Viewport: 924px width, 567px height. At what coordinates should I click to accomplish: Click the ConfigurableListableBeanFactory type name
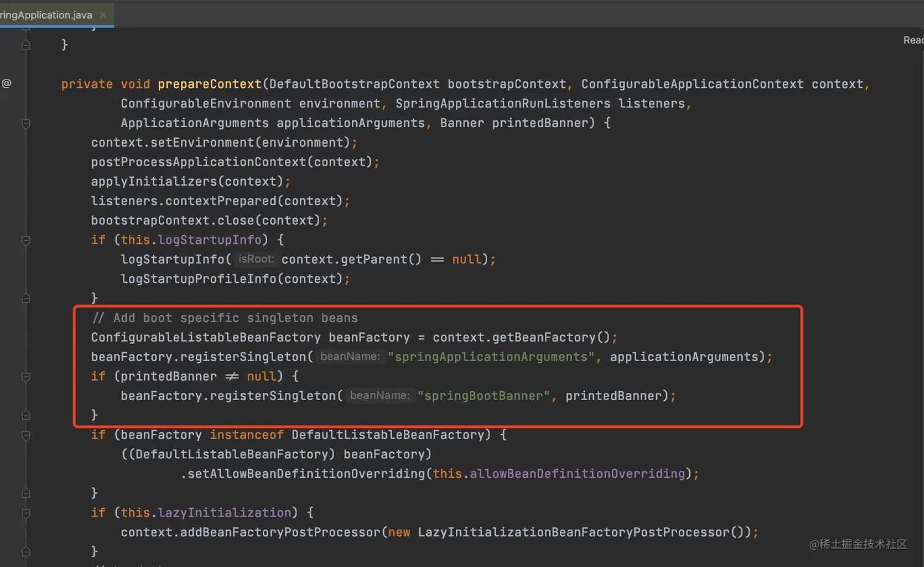pyautogui.click(x=206, y=337)
